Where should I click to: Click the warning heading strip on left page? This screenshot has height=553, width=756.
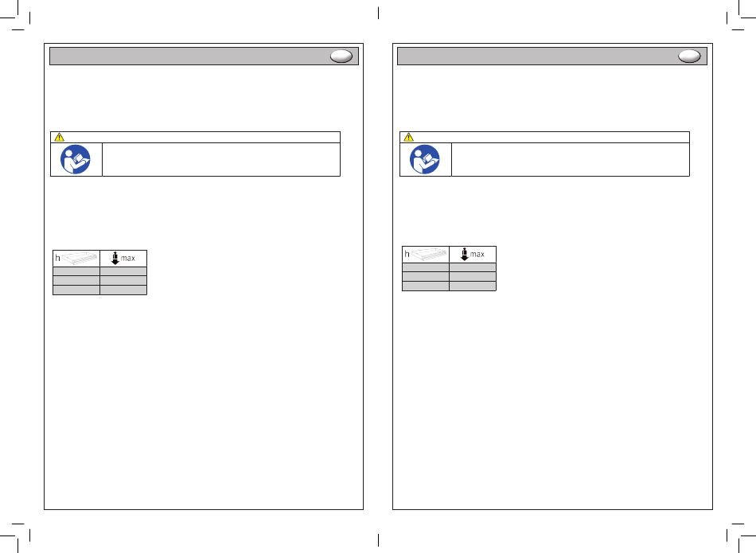tap(195, 138)
